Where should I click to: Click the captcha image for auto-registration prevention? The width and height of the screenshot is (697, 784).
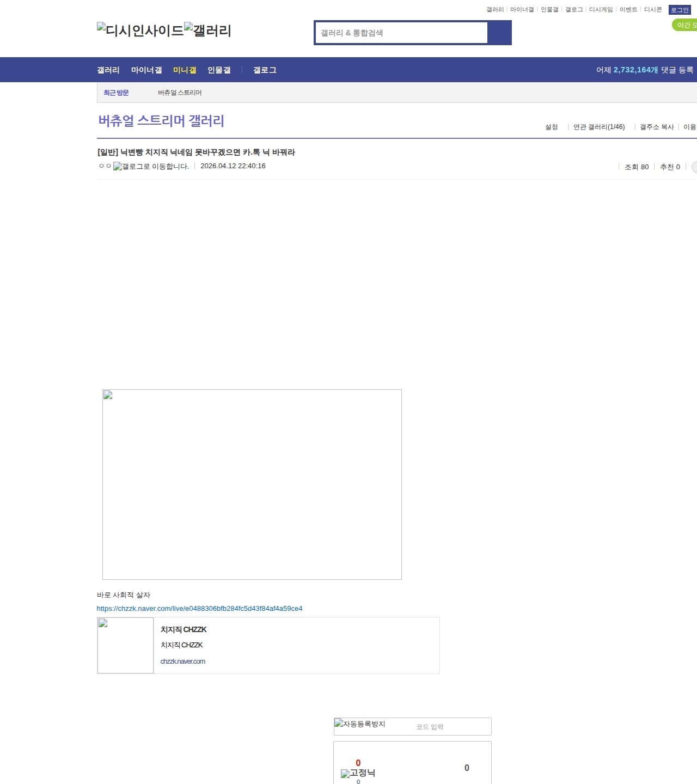pos(360,725)
